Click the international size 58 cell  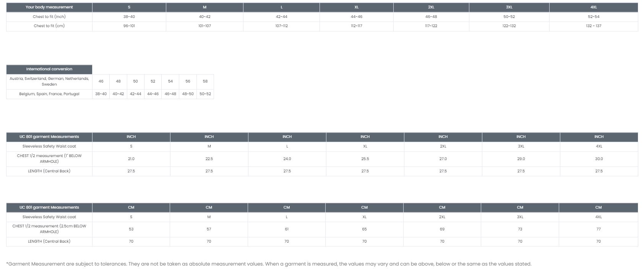click(x=205, y=81)
